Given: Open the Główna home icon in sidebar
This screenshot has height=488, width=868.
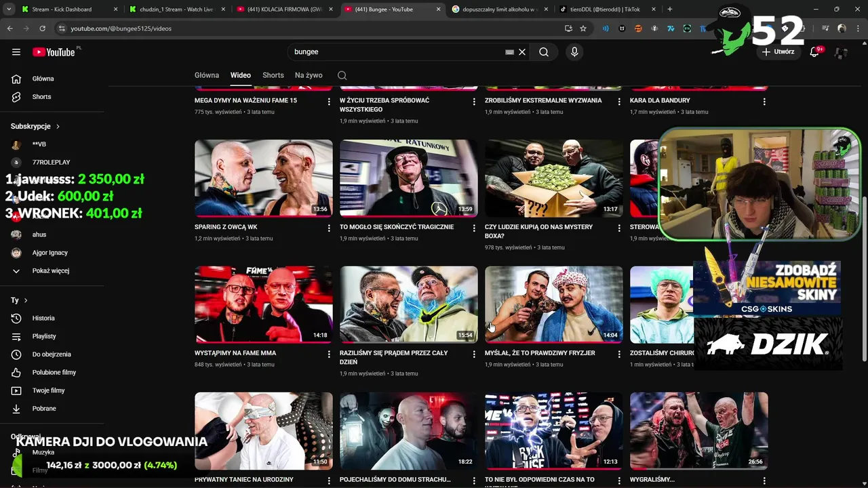Looking at the screenshot, I should 16,79.
